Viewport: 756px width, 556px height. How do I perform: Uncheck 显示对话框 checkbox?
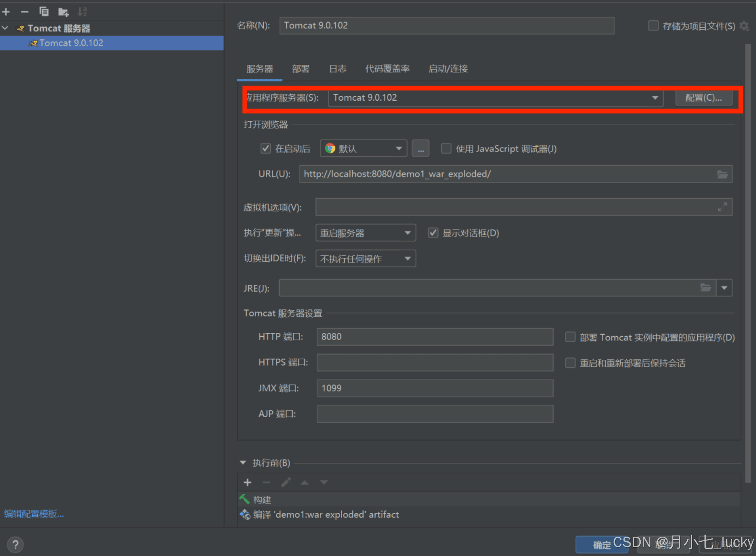[433, 233]
